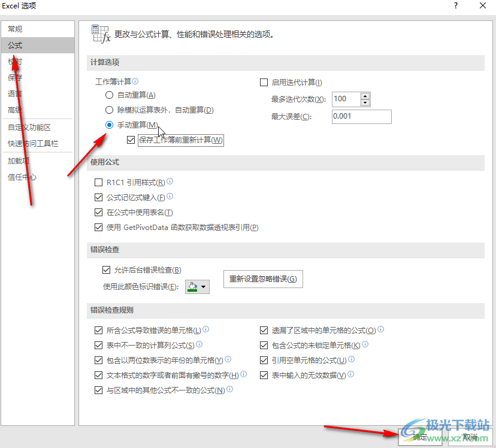Switch to the 自定义功能区 category
Image resolution: width=496 pixels, height=448 pixels.
coord(29,127)
